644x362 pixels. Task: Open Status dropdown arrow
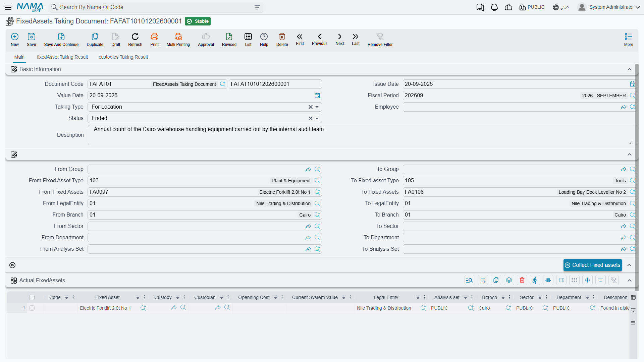coord(317,118)
